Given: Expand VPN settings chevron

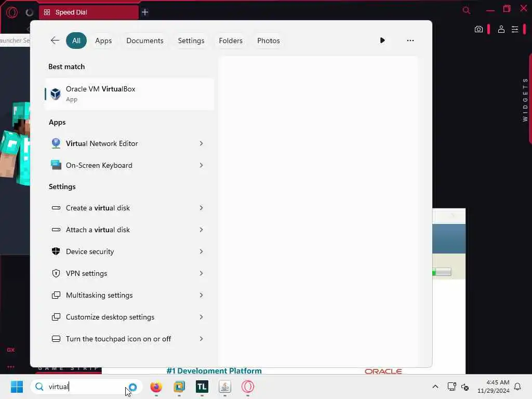Looking at the screenshot, I should [201, 273].
